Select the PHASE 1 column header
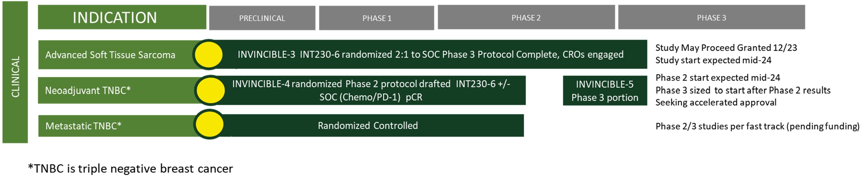 tap(376, 18)
